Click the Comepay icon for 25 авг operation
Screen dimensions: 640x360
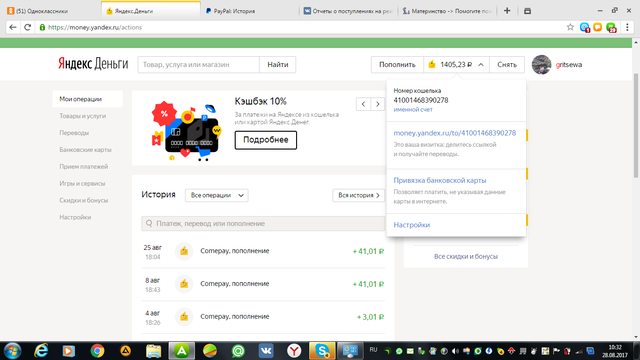click(x=184, y=251)
